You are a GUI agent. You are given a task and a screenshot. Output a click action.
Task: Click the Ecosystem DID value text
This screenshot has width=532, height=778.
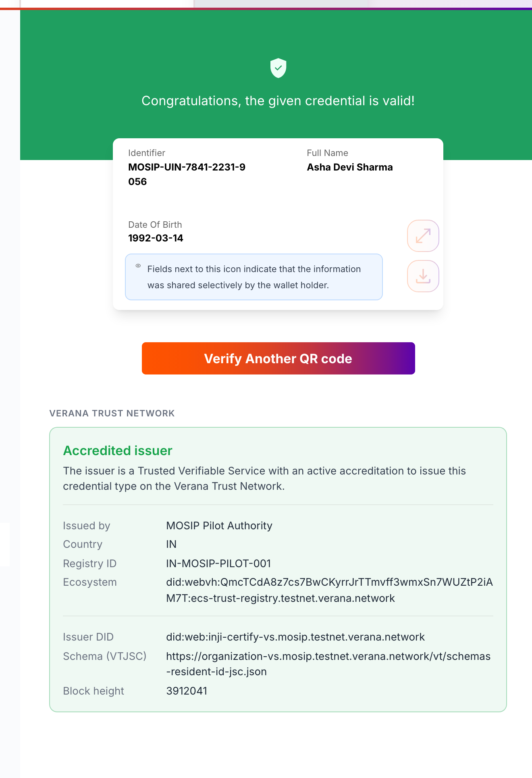(x=329, y=590)
